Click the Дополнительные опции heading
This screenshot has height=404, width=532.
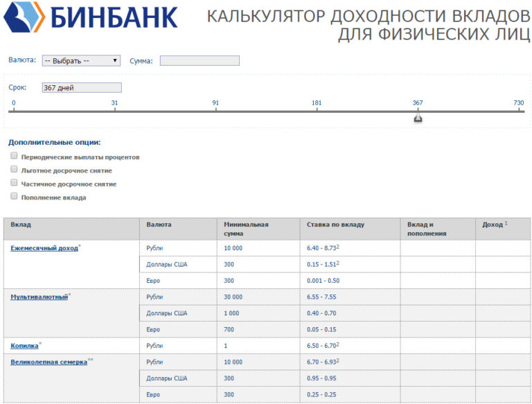(x=55, y=142)
